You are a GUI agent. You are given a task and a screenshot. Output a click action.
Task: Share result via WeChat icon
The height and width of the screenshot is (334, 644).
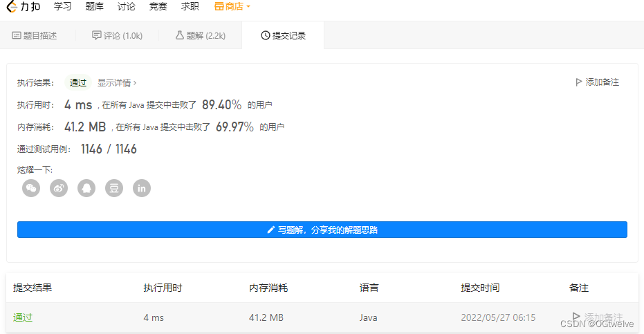tap(31, 188)
